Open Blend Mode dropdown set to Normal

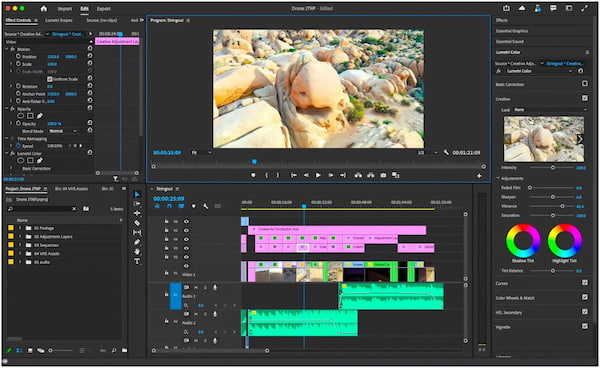coord(62,131)
